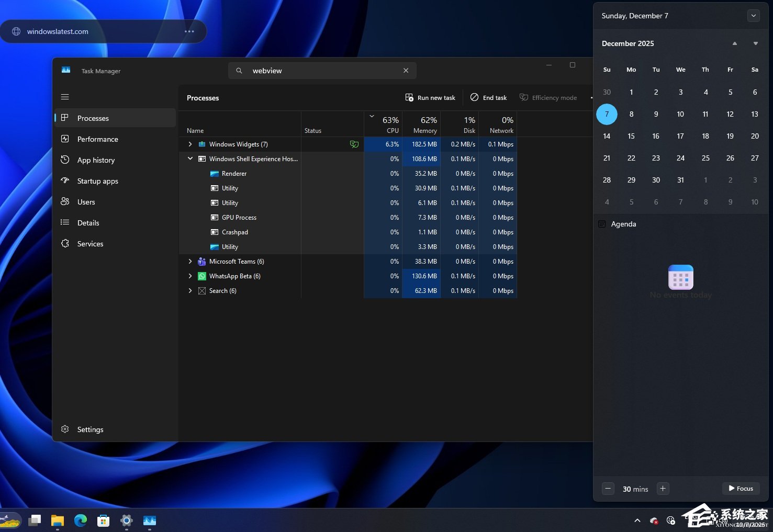Screen dimensions: 773x532
Task: Start a Focus session
Action: (741, 489)
